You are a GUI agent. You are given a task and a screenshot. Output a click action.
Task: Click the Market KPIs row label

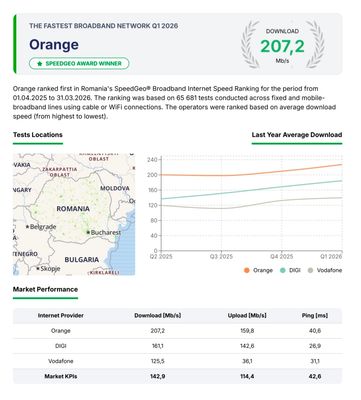pos(61,376)
